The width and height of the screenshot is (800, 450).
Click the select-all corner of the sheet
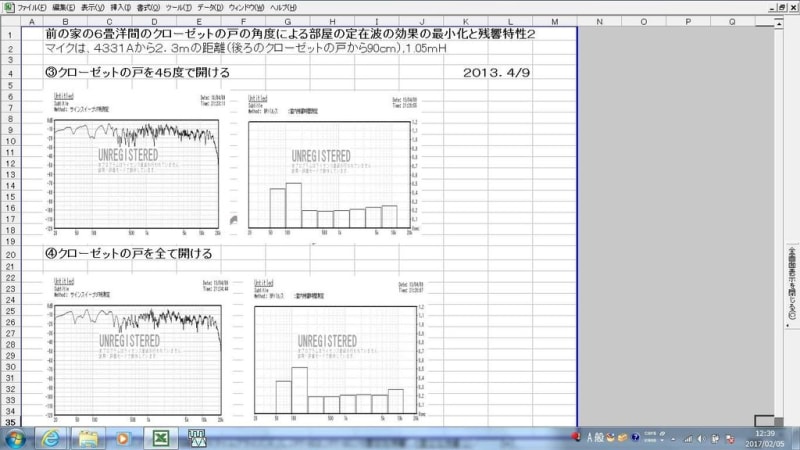coord(10,22)
